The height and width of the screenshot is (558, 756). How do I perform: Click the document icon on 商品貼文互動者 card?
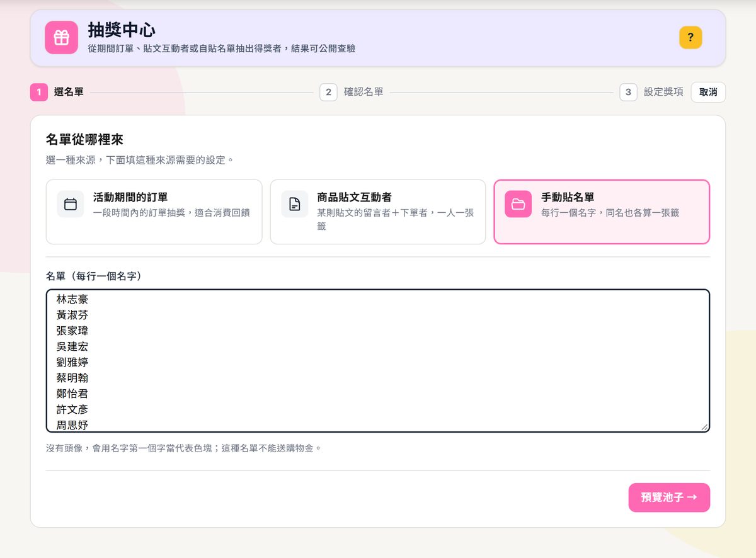(295, 204)
